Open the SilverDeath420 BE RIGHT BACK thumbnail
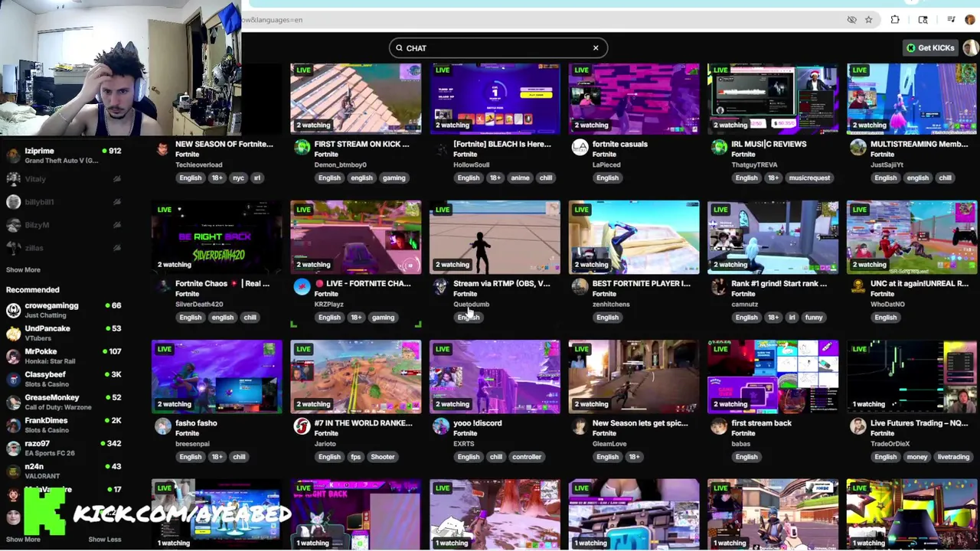 pyautogui.click(x=217, y=238)
